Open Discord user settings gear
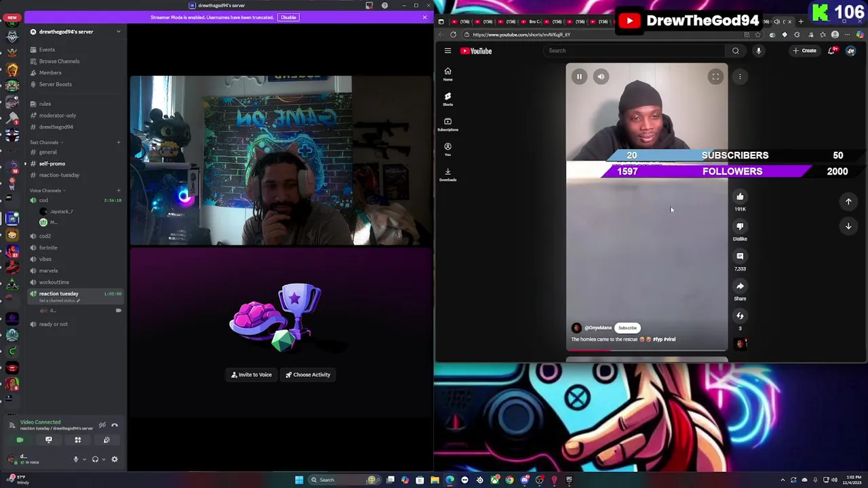868x488 pixels. pos(115,460)
